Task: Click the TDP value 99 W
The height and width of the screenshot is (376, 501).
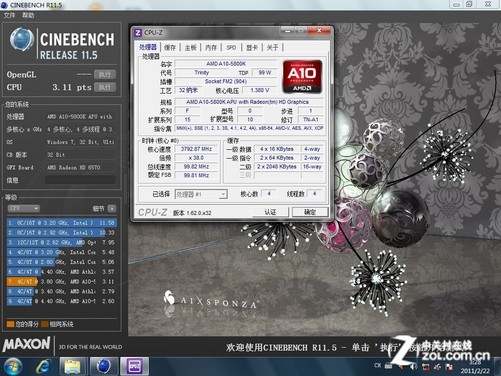Action: click(265, 72)
